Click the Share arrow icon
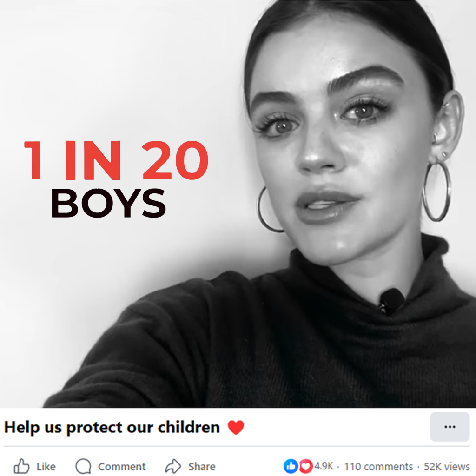Image resolution: width=476 pixels, height=476 pixels. coord(173,466)
